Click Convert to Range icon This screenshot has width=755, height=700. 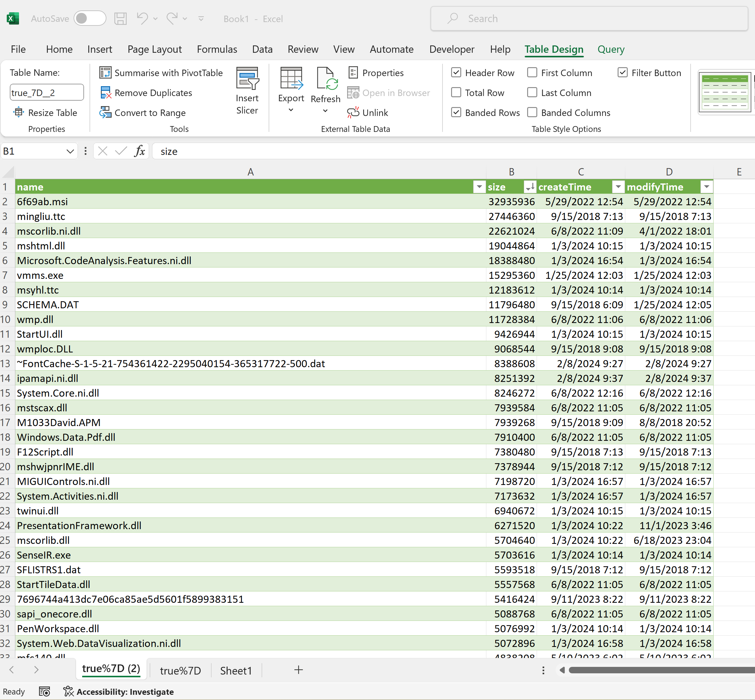coord(105,113)
